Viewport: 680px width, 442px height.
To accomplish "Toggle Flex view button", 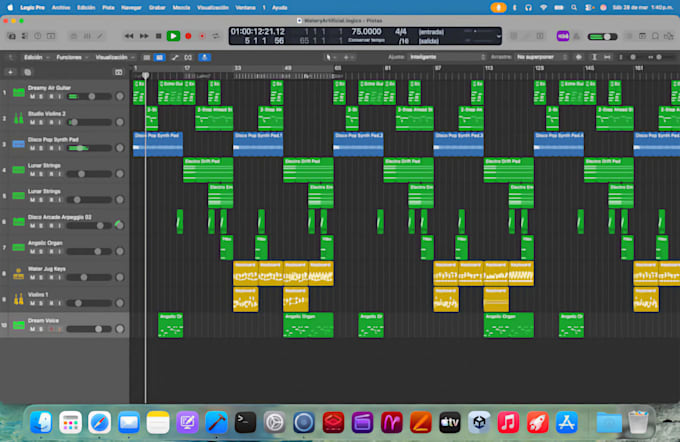I will point(188,57).
